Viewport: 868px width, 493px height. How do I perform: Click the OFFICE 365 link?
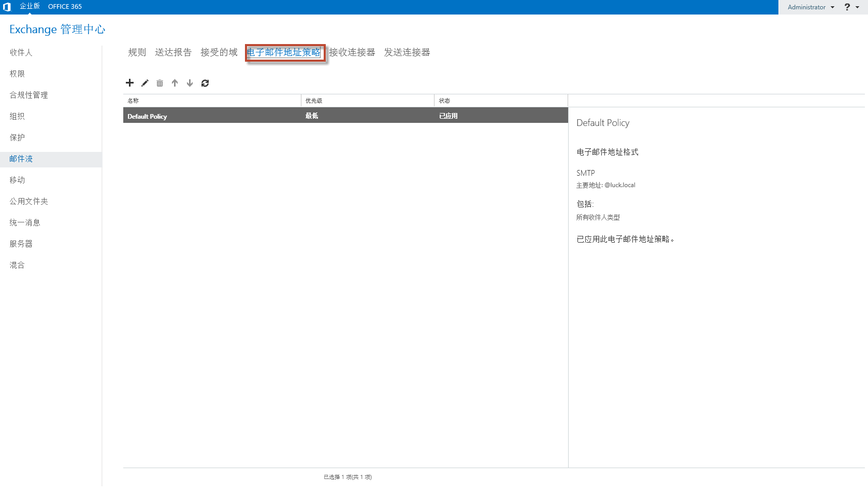(65, 7)
